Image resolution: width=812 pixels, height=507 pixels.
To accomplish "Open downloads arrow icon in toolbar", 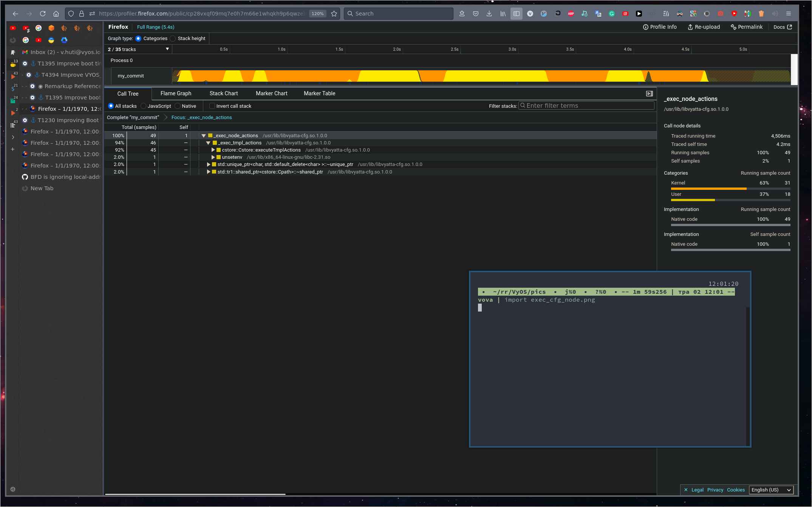I will click(x=489, y=14).
